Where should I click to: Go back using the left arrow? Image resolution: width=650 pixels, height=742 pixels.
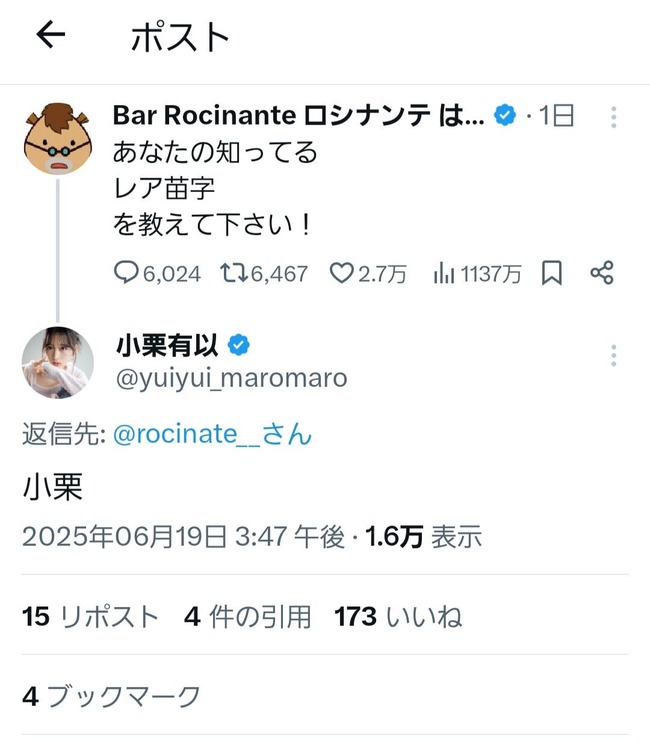pos(51,35)
